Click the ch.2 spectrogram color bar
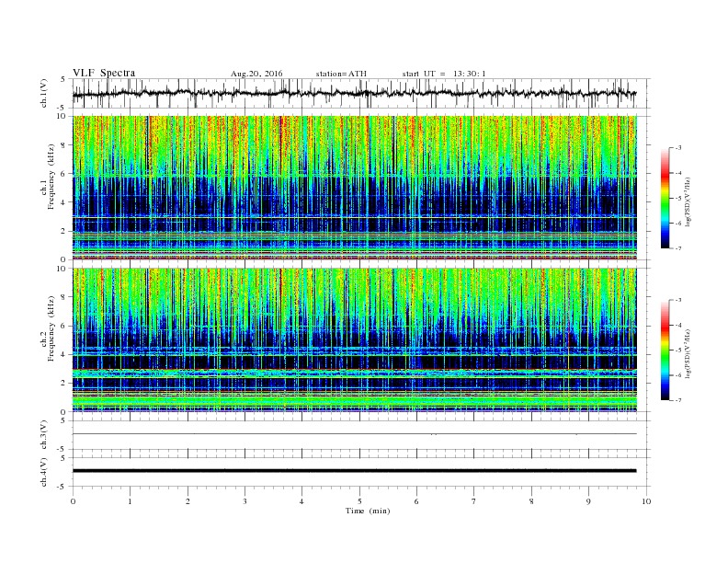The height and width of the screenshot is (563, 728). [x=665, y=350]
